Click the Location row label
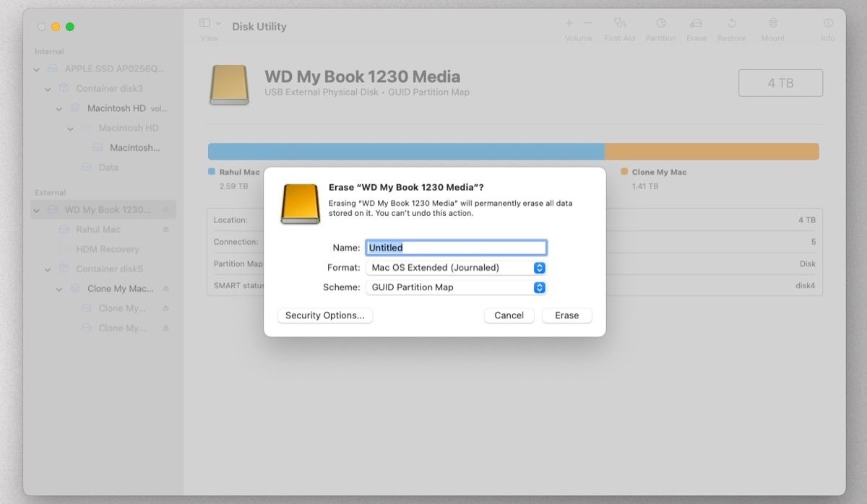Viewport: 867px width, 504px height. [x=230, y=220]
